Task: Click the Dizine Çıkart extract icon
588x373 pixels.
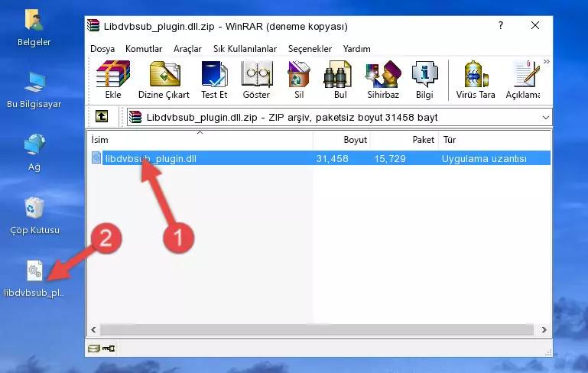Action: pyautogui.click(x=164, y=79)
